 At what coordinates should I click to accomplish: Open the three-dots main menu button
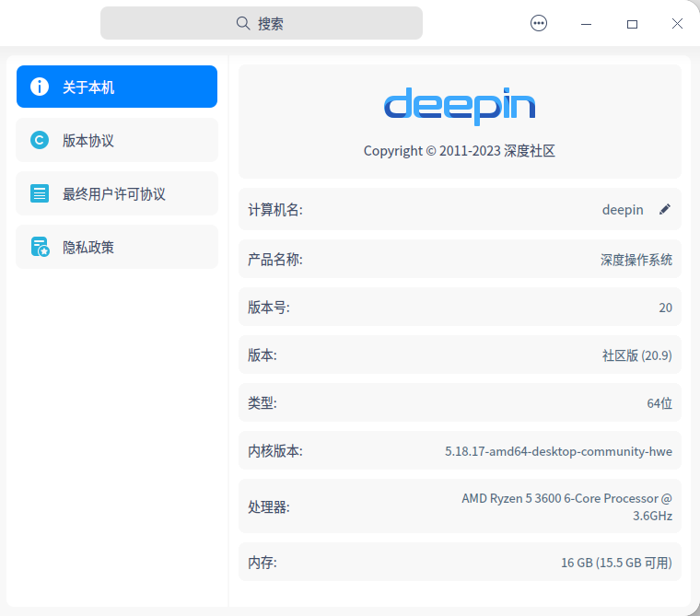(x=539, y=23)
